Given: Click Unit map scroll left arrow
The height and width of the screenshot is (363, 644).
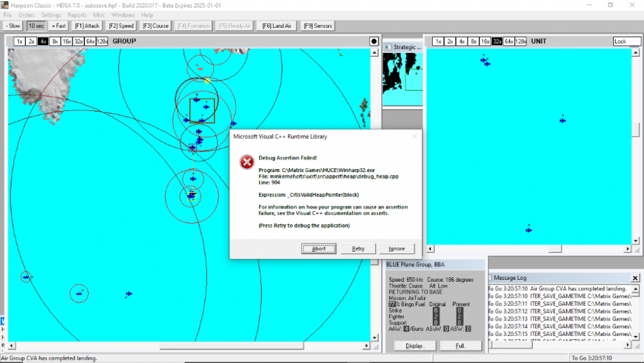Looking at the screenshot, I should (x=430, y=249).
